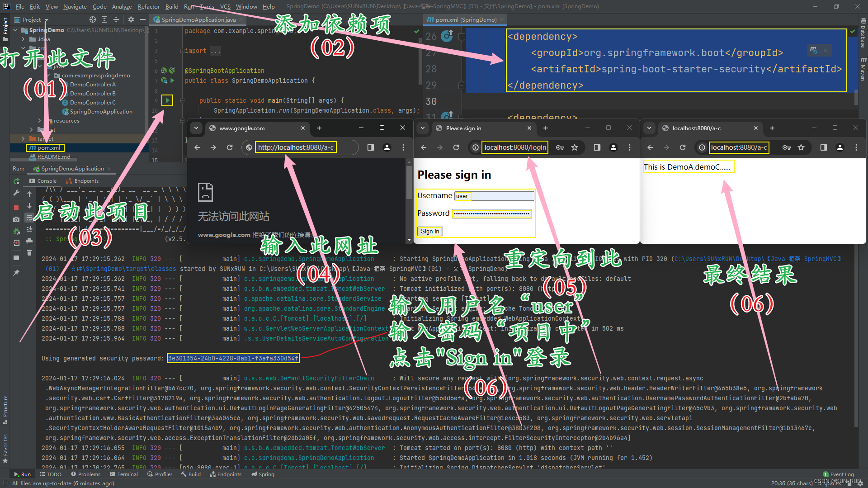
Task: Toggle the side panel in the Please sign in browser
Action: click(x=597, y=147)
